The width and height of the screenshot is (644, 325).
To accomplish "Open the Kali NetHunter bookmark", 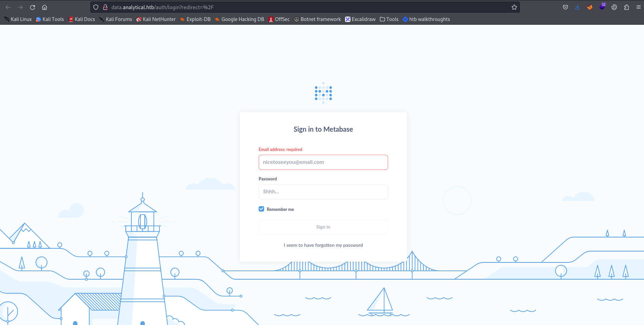I will [x=156, y=19].
